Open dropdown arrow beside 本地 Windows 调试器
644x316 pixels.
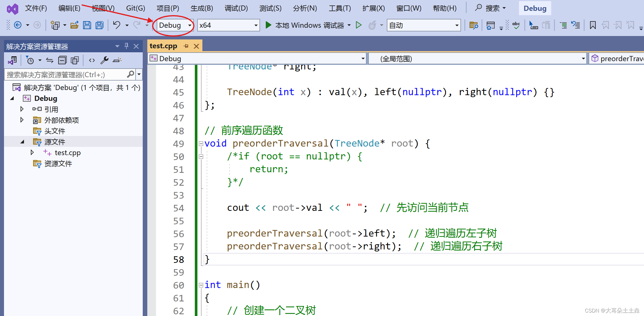(x=349, y=25)
